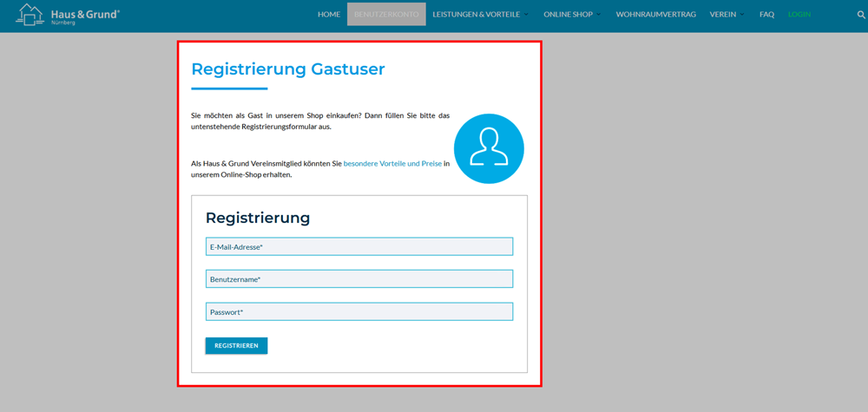Follow the 'besondere Vorteile und Preise' link
Viewport: 868px width, 412px height.
[392, 163]
